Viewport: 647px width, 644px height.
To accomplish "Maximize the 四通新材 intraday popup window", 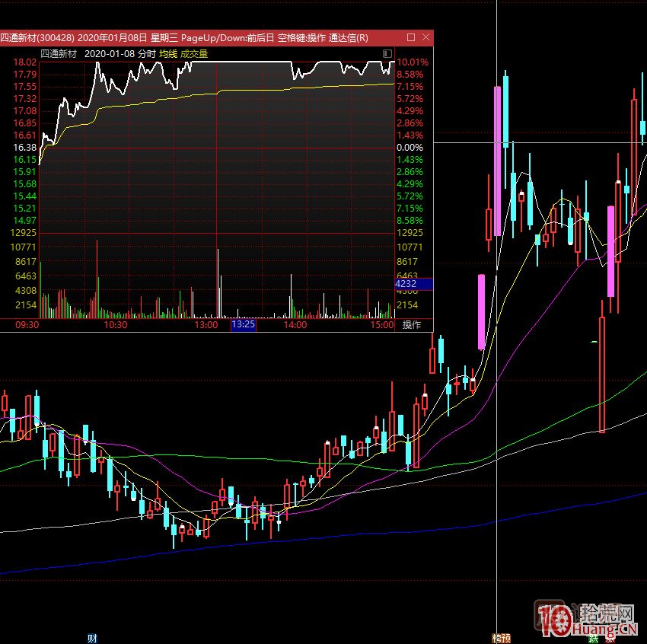I will [x=411, y=37].
